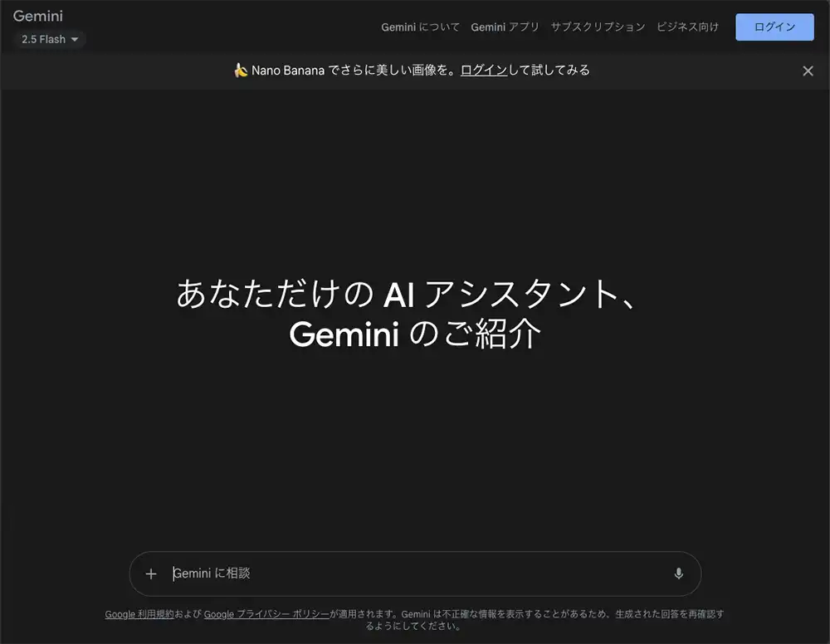Open the Google プライバシー ポリシー link
830x644 pixels.
pos(266,615)
